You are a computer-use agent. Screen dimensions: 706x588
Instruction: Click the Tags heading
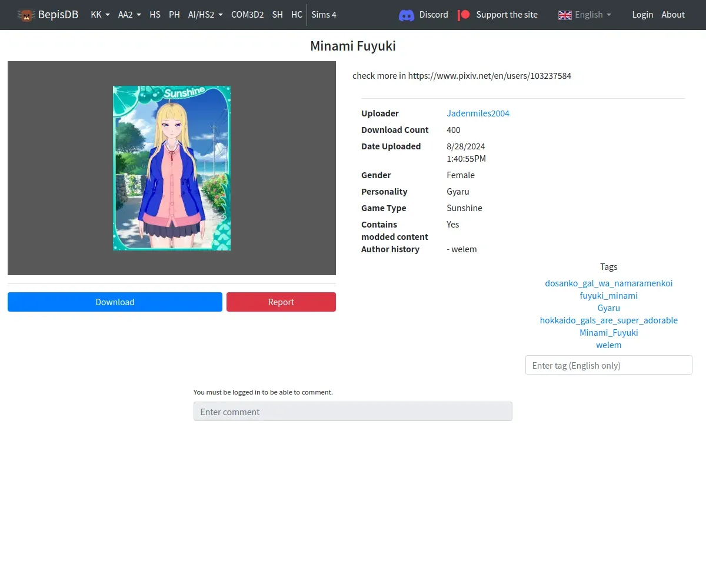coord(609,267)
